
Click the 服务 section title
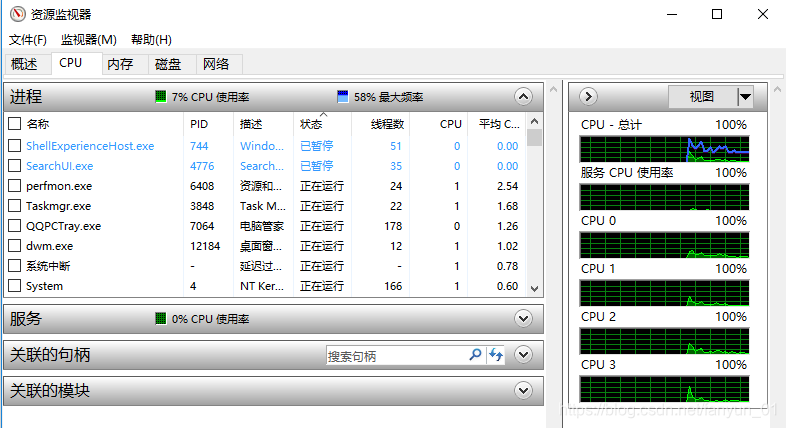(x=26, y=318)
